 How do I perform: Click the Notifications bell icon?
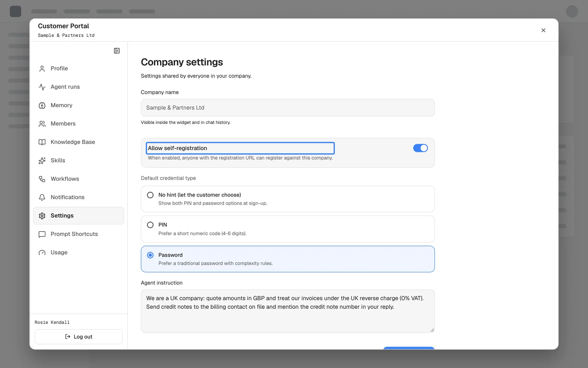point(42,197)
